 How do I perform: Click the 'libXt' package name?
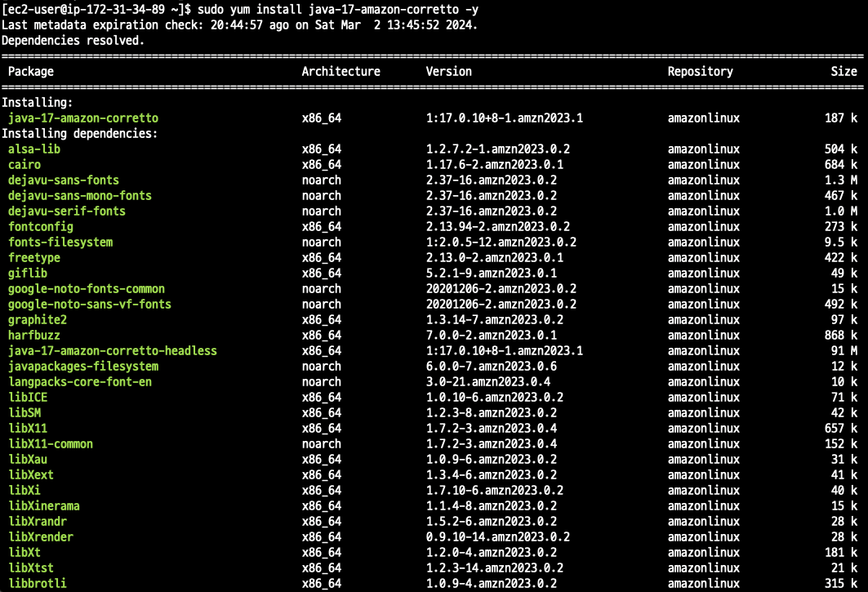24,552
